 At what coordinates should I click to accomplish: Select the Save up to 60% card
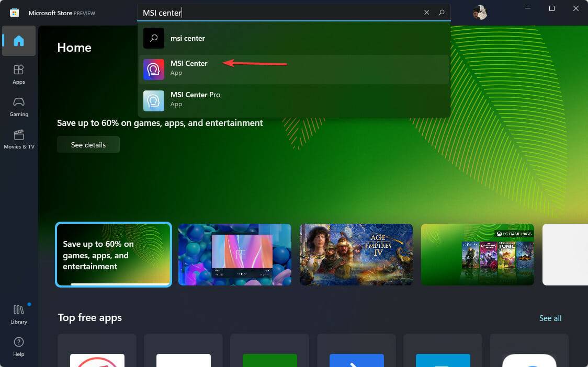coord(114,255)
